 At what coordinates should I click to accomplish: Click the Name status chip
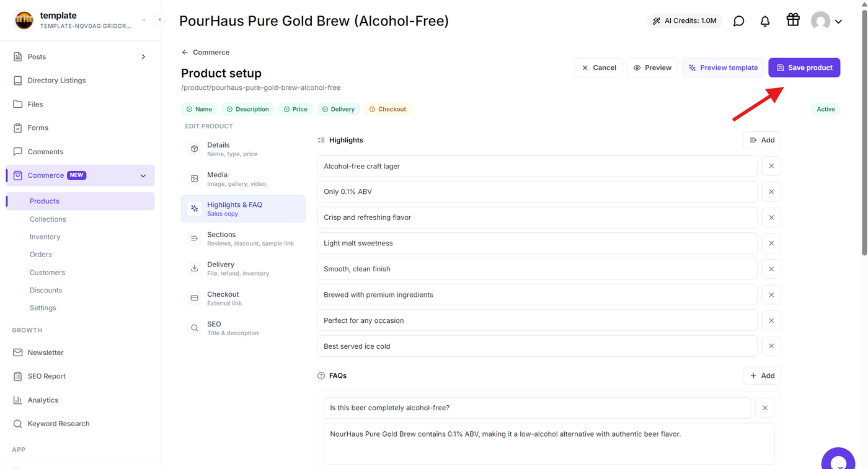pyautogui.click(x=199, y=109)
